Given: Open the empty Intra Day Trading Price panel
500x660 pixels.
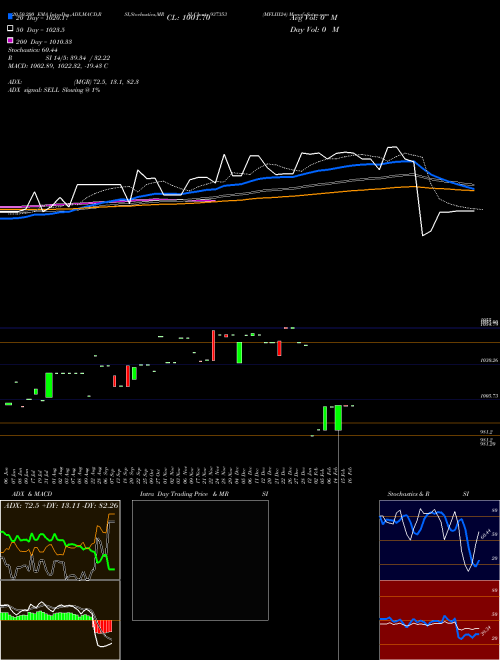Looking at the screenshot, I should (x=200, y=560).
